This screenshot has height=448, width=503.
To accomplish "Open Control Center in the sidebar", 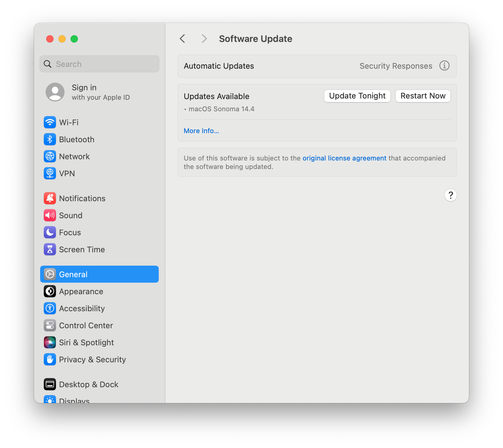I will [86, 326].
